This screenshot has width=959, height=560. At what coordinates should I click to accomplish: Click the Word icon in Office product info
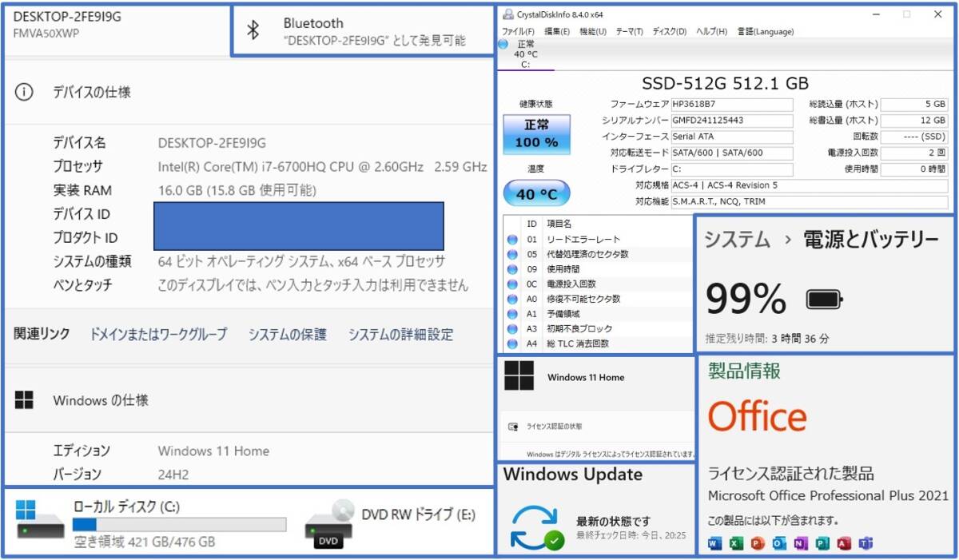(x=714, y=543)
